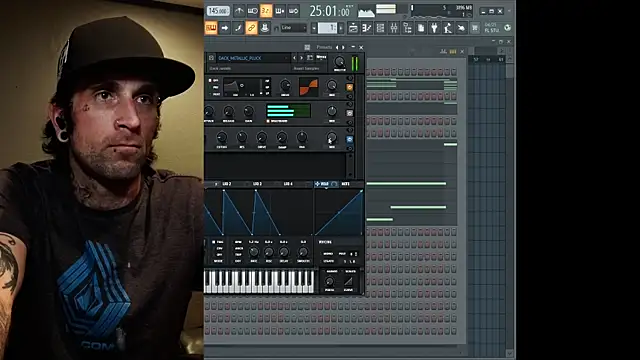Open the mixer from the toolbar
This screenshot has width=640, height=360.
point(394,28)
